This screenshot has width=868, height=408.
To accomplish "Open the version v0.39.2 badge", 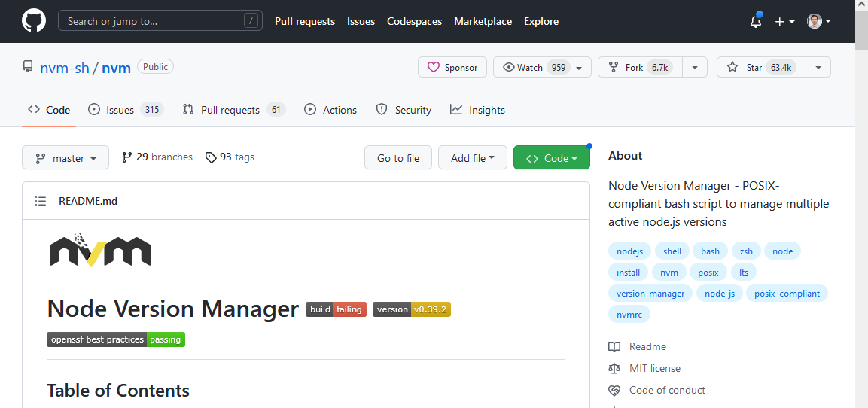I will coord(412,309).
